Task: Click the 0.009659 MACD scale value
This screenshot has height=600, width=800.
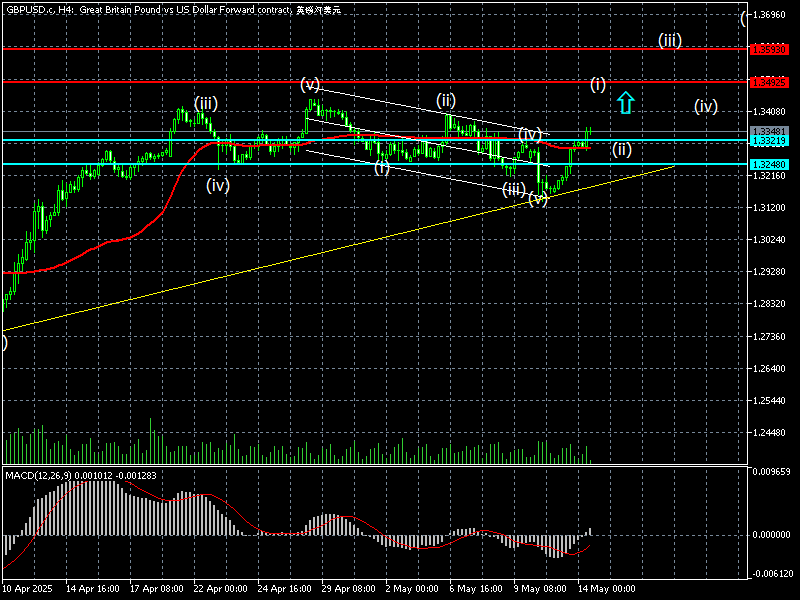Action: tap(771, 471)
